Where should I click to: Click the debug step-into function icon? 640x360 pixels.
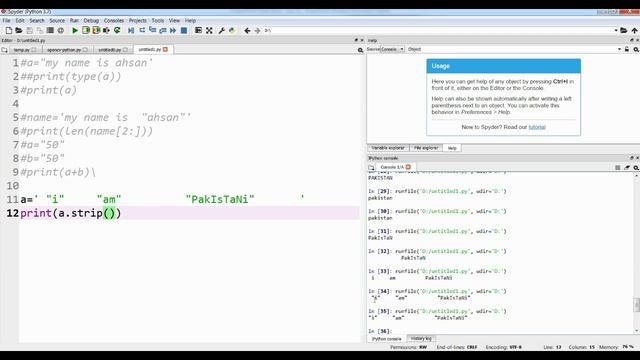pos(152,30)
